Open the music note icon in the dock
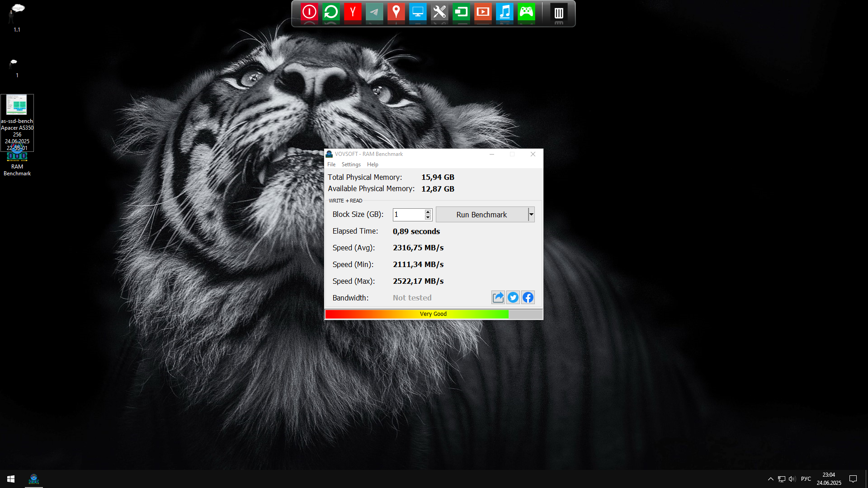 click(x=505, y=12)
